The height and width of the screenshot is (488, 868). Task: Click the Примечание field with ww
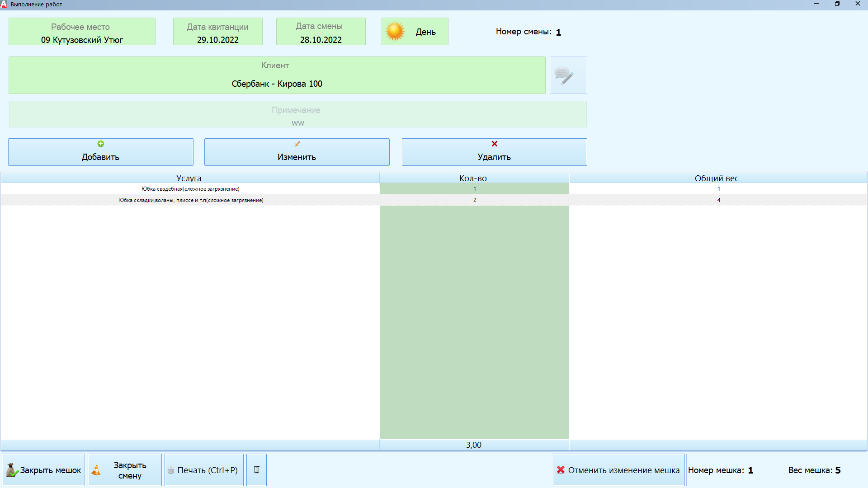[298, 114]
